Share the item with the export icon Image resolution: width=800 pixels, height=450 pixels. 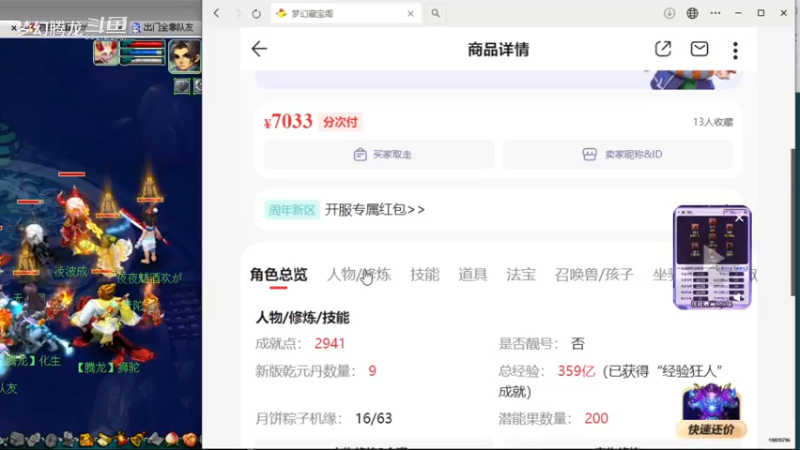click(663, 49)
